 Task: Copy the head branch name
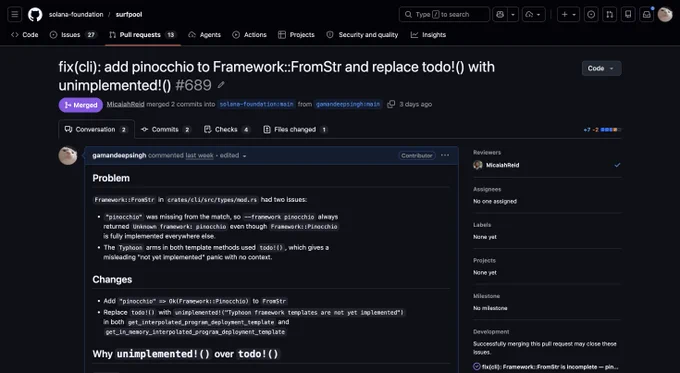(x=391, y=104)
